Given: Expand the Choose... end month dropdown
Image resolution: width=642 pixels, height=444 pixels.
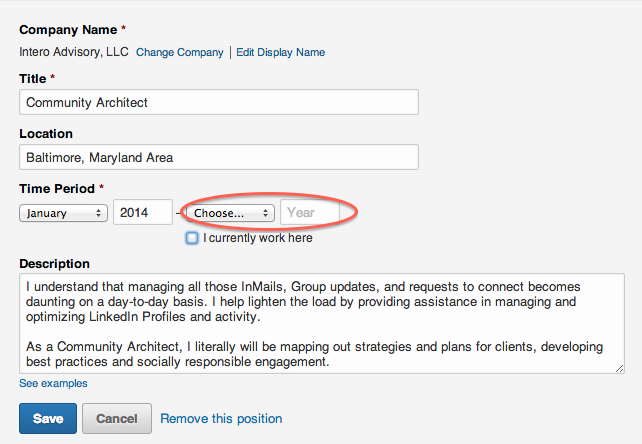Looking at the screenshot, I should (230, 213).
